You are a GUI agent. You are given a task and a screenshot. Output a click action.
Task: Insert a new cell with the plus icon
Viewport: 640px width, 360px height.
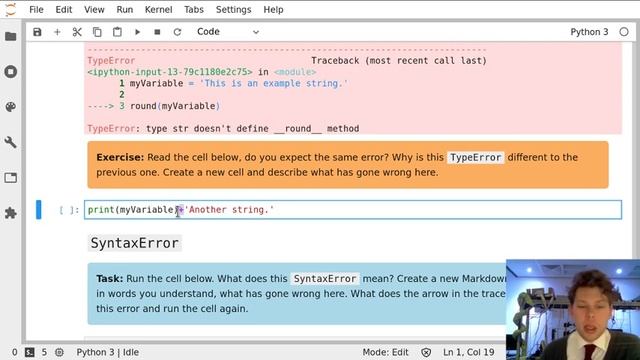click(57, 32)
